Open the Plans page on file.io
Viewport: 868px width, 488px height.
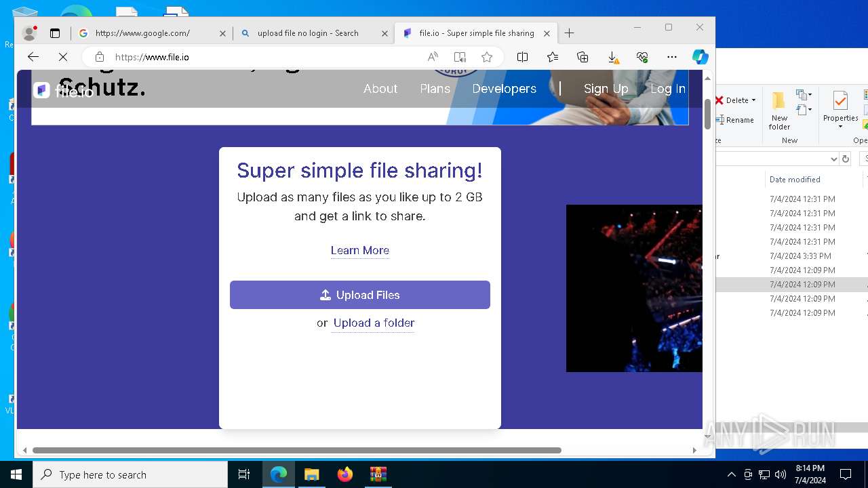[x=435, y=89]
